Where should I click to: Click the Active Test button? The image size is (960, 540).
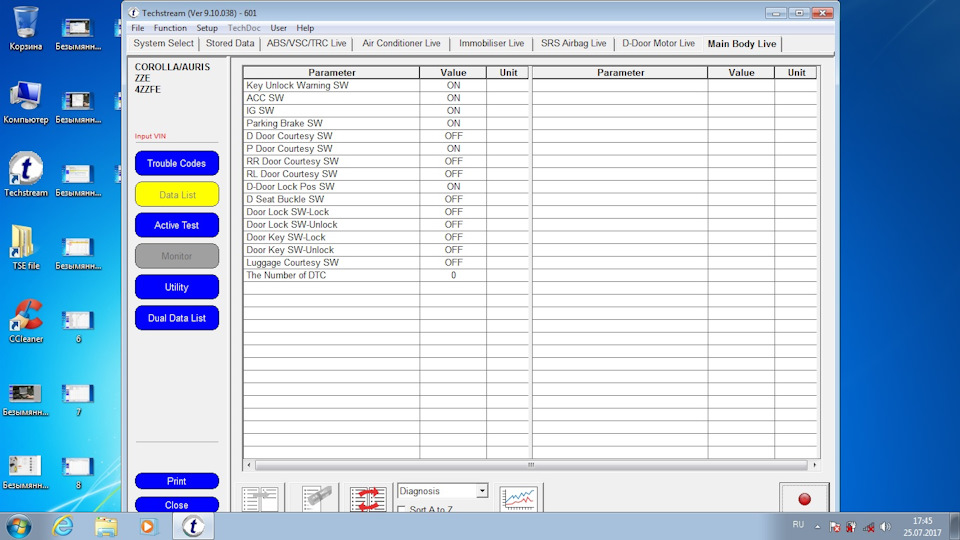click(x=176, y=225)
